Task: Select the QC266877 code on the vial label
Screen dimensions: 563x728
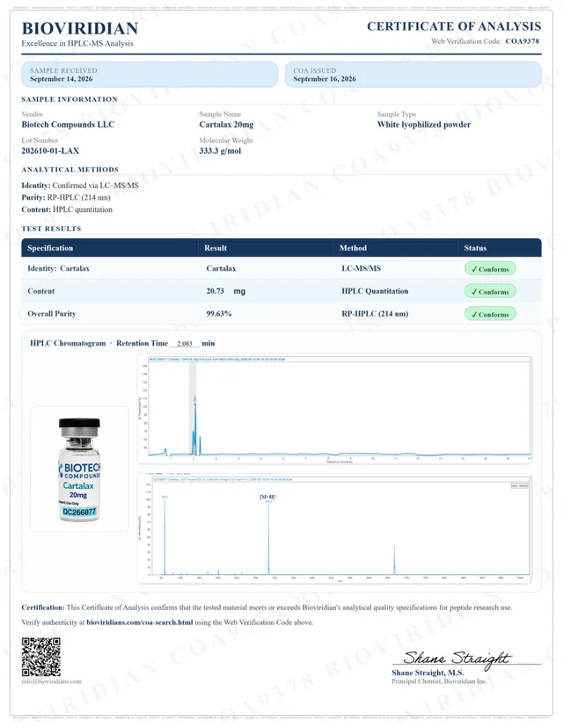Action: pos(79,512)
